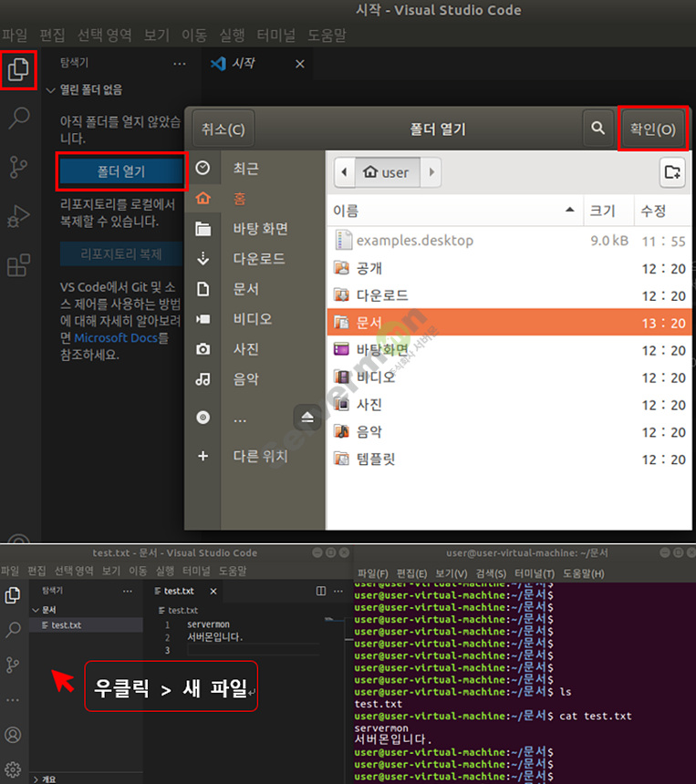Sort by 수정 column header
Viewport: 696px width, 784px height.
click(x=664, y=211)
